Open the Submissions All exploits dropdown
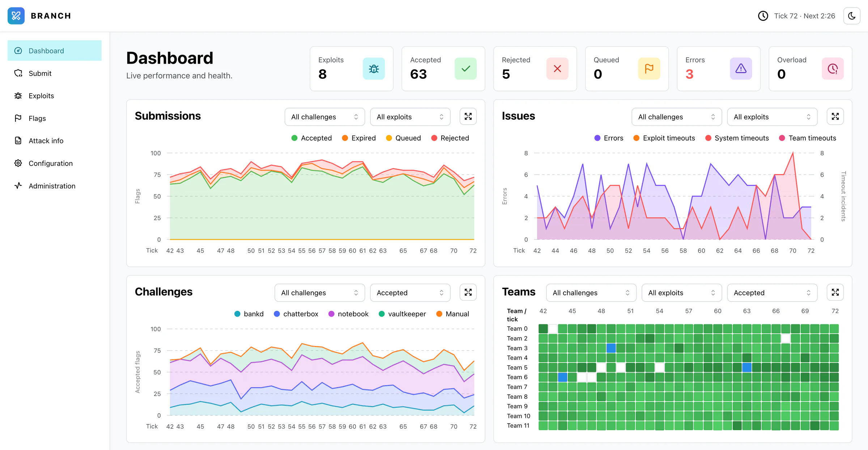 click(410, 117)
